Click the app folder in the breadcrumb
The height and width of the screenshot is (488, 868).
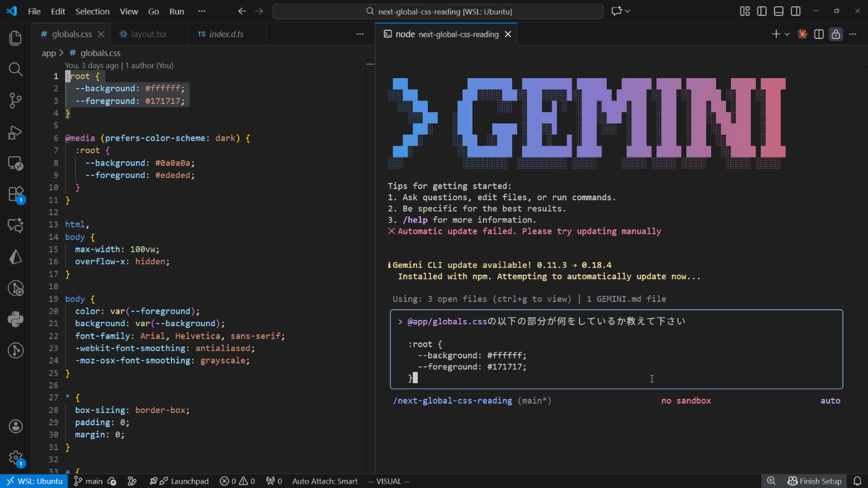pyautogui.click(x=49, y=53)
